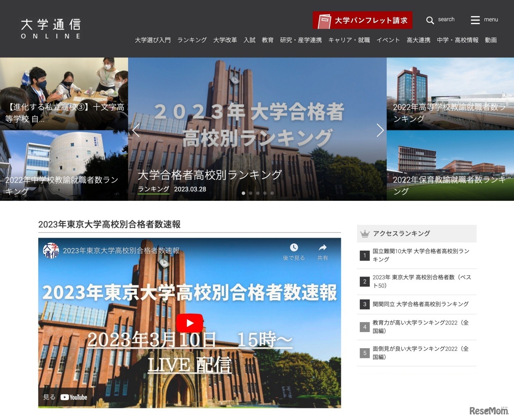Click the 見る link under the video
The height and width of the screenshot is (420, 514).
tap(49, 397)
